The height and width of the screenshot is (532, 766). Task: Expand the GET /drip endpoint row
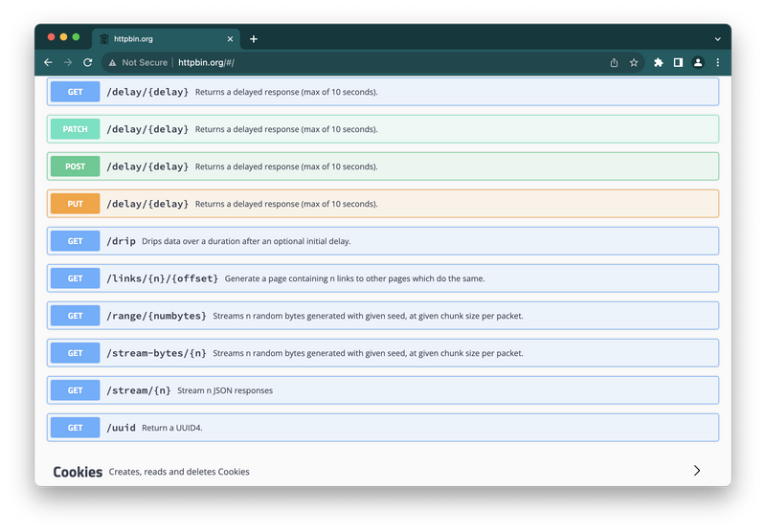click(x=383, y=241)
